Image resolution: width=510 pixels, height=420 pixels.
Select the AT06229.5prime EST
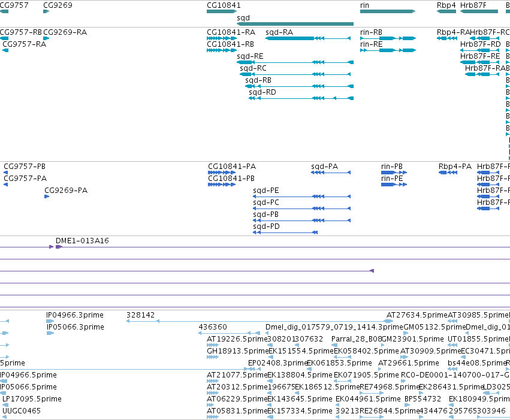point(210,406)
